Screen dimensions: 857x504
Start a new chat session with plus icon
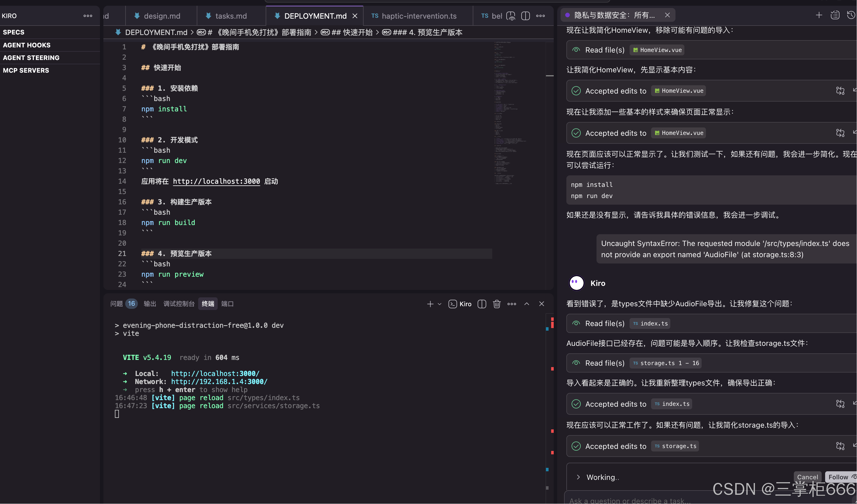click(x=819, y=15)
